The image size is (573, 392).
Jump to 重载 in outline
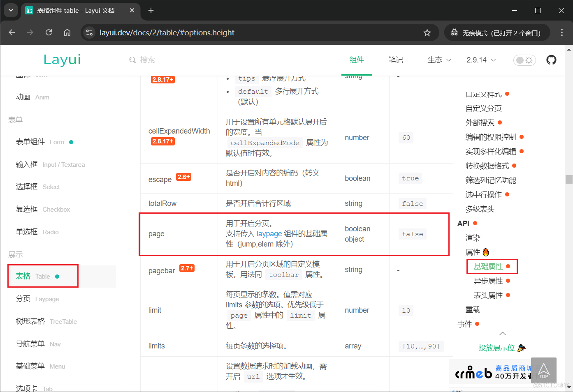tap(473, 310)
